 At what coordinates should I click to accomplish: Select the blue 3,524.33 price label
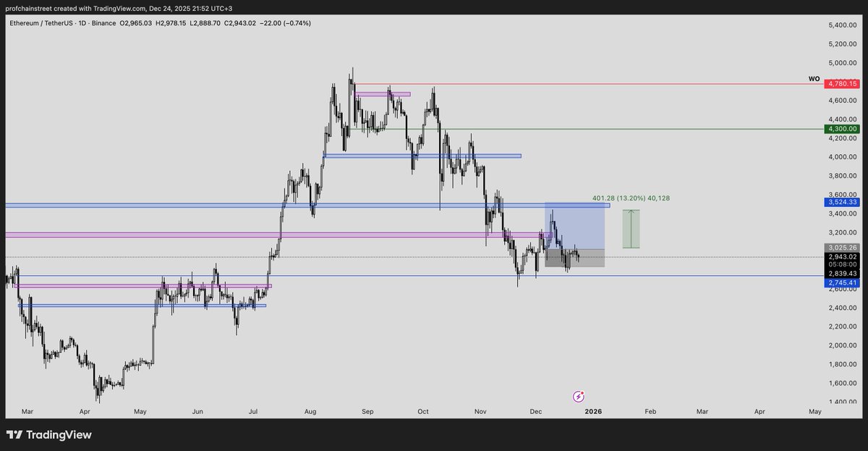(843, 203)
